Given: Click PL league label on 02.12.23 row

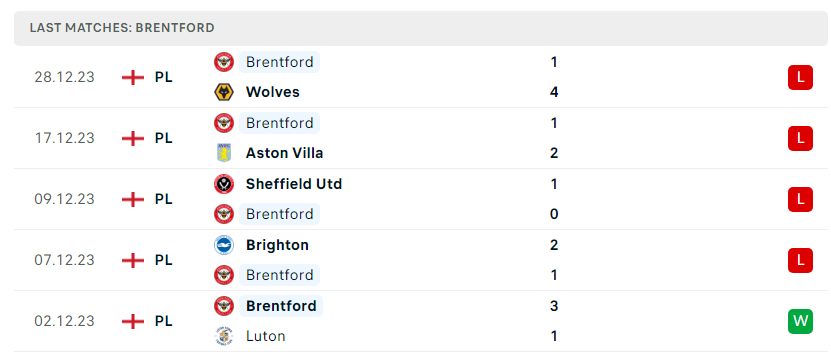Looking at the screenshot, I should pos(164,321).
